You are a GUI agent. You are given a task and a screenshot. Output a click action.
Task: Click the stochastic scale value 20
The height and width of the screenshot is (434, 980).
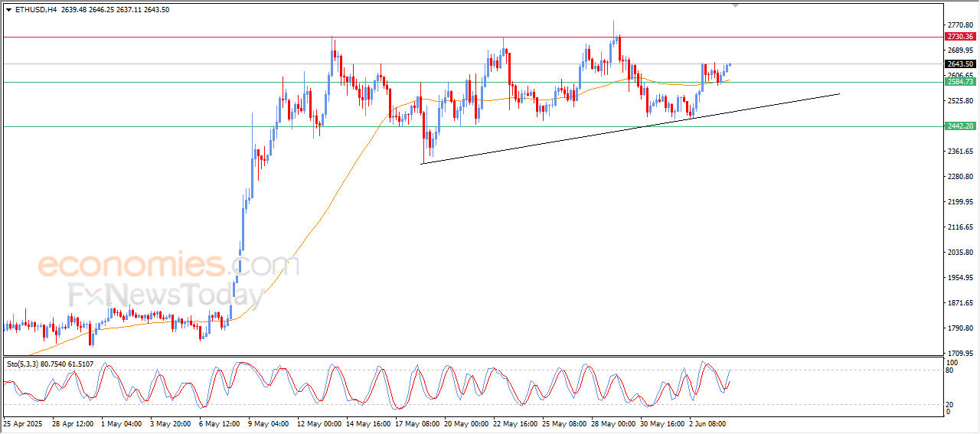951,403
